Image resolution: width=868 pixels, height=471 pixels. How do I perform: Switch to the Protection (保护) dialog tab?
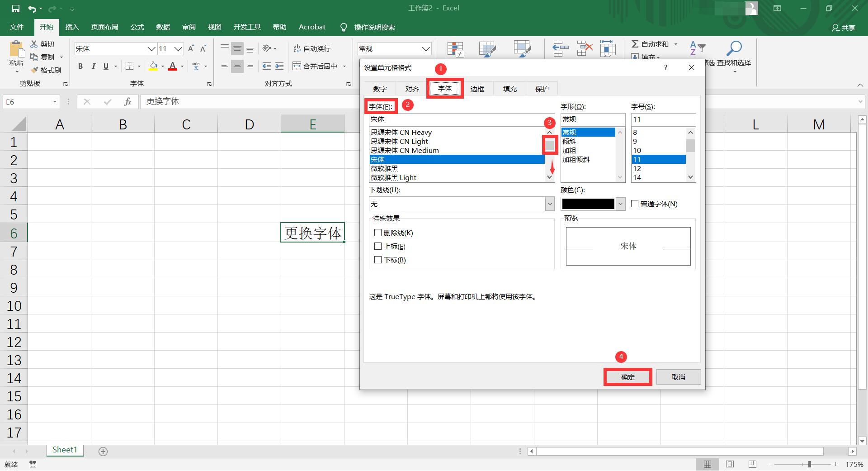[542, 89]
